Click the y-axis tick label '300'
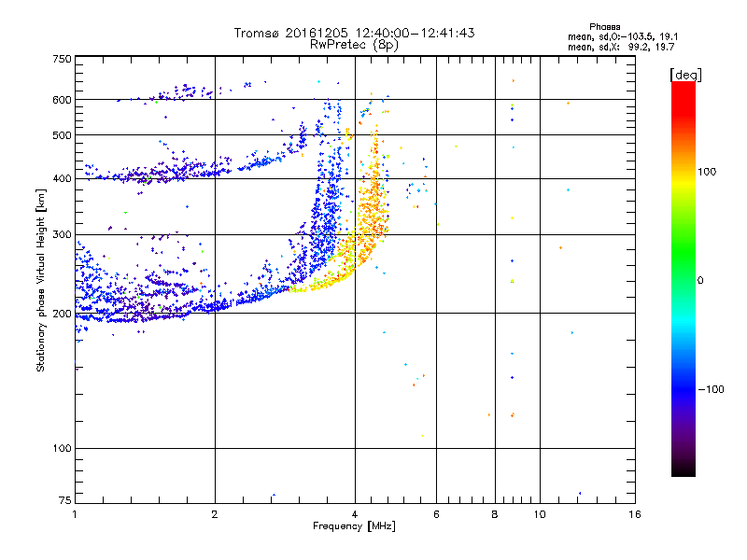 click(62, 235)
